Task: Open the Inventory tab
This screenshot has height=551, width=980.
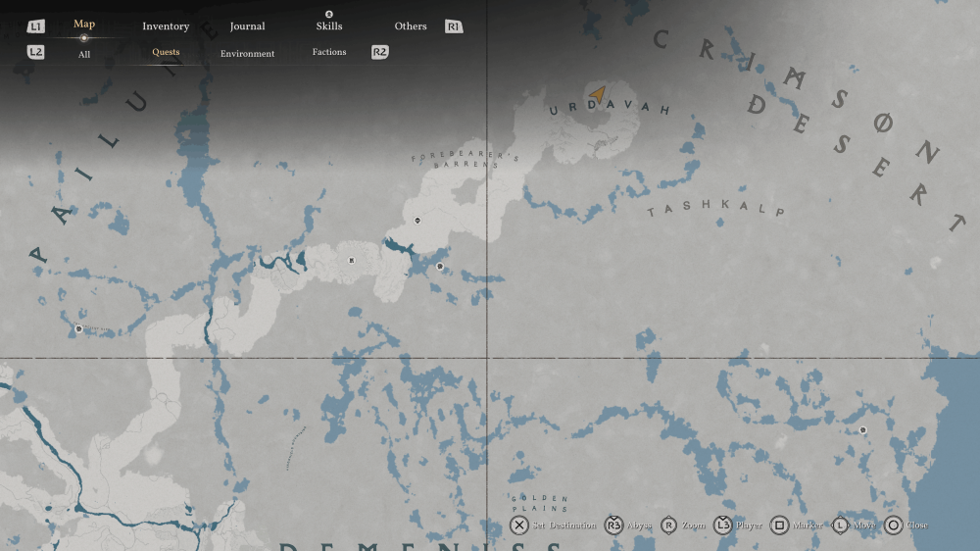Action: (165, 26)
